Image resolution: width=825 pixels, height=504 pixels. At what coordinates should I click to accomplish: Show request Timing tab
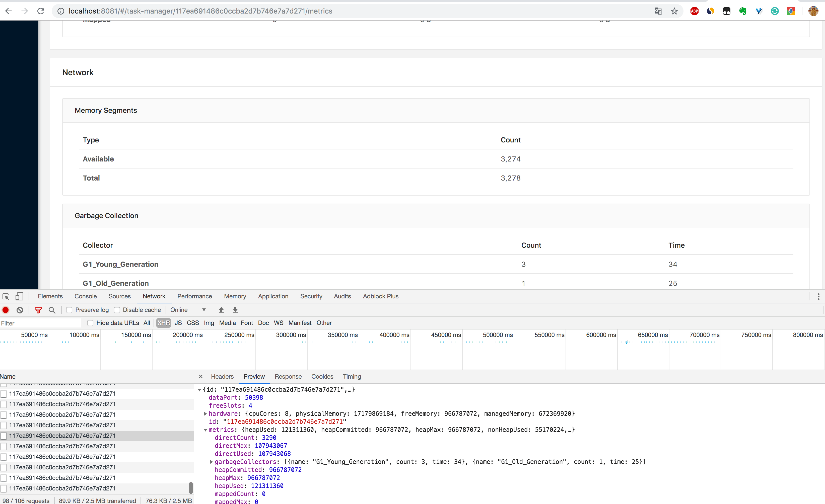352,376
